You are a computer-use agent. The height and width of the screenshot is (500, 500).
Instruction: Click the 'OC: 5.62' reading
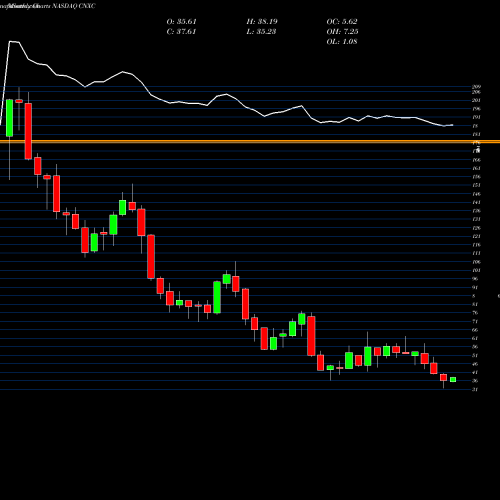pyautogui.click(x=342, y=22)
